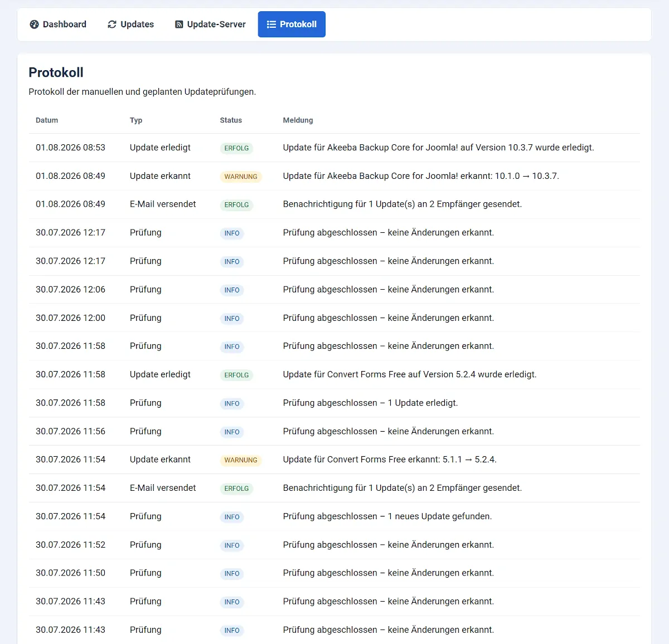Click the Datum column header
The image size is (669, 644).
click(47, 120)
